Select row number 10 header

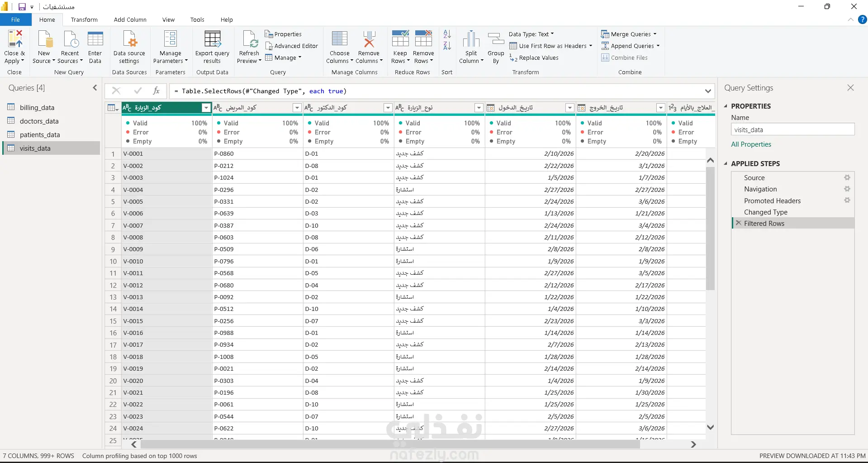coord(113,261)
